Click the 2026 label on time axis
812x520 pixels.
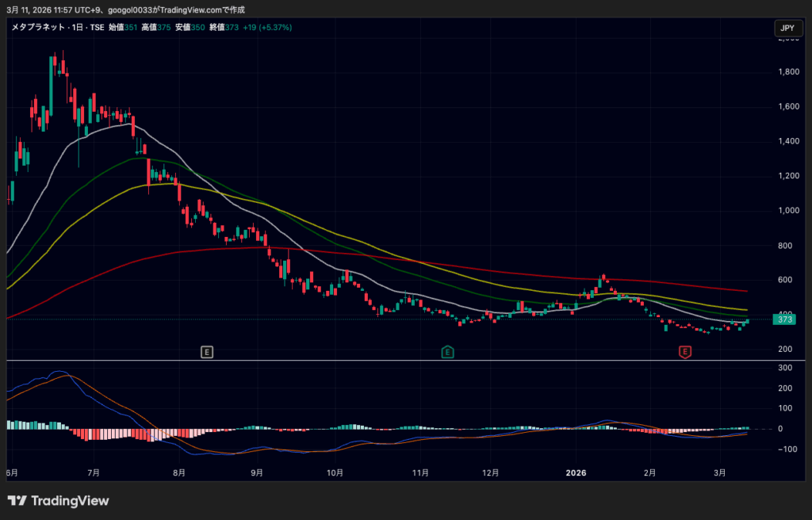point(576,473)
